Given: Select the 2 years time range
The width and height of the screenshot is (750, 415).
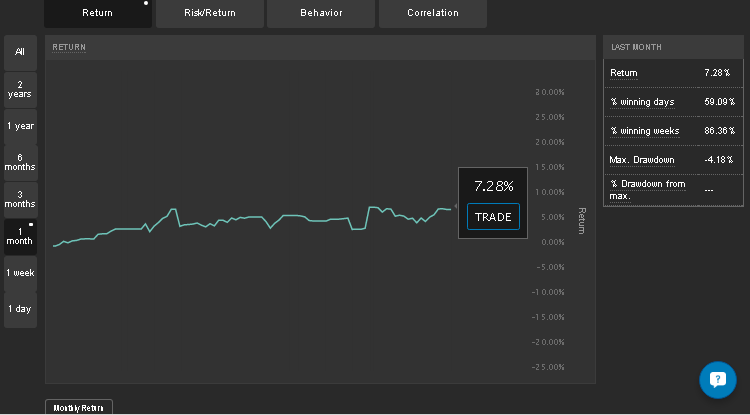Looking at the screenshot, I should (20, 88).
